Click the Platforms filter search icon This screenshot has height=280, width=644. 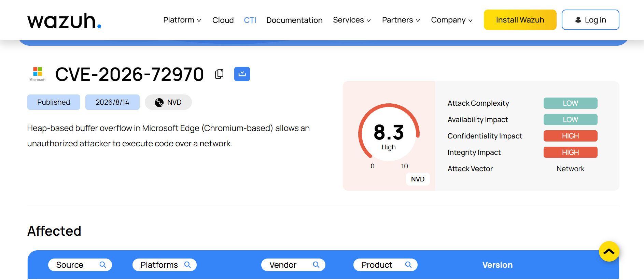click(x=187, y=265)
